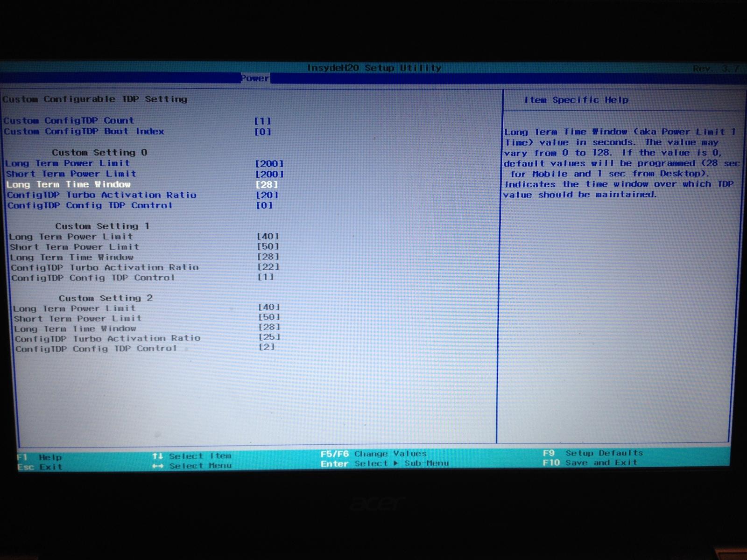Viewport: 747px width, 560px height.
Task: Click Turbo Activation Ratio value [22]
Action: (x=268, y=267)
